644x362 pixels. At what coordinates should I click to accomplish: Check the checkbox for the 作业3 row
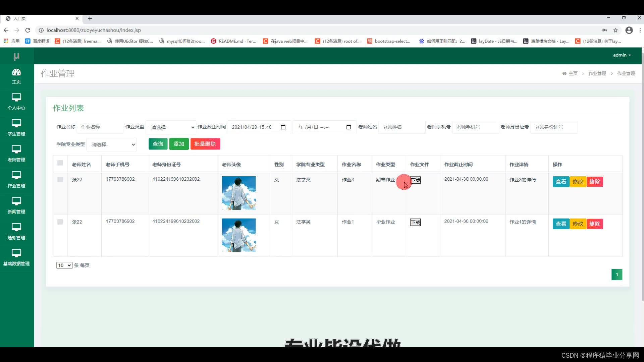tap(60, 180)
